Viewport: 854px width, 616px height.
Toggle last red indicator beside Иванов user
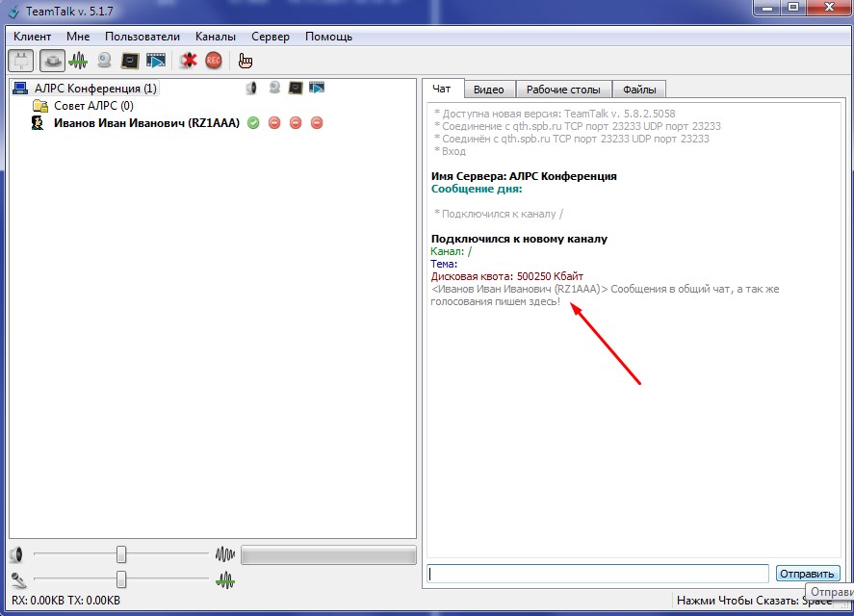(317, 123)
